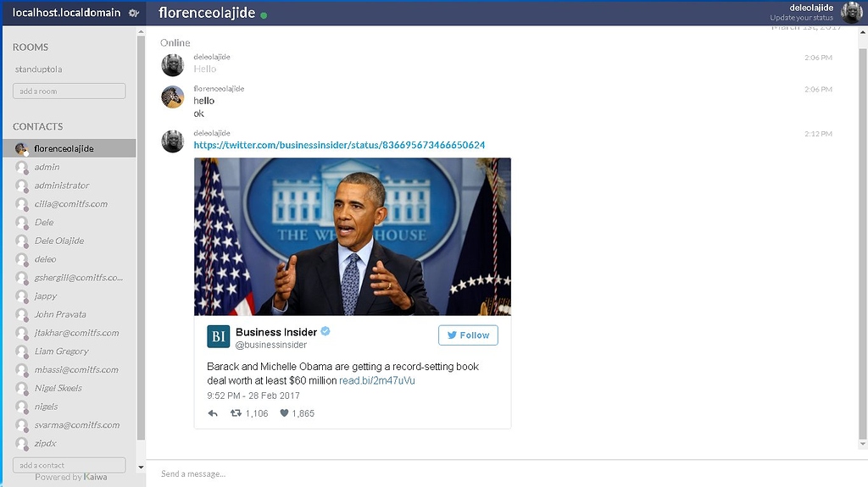The image size is (868, 487).
Task: Select contact florenceolajide
Action: click(x=70, y=148)
